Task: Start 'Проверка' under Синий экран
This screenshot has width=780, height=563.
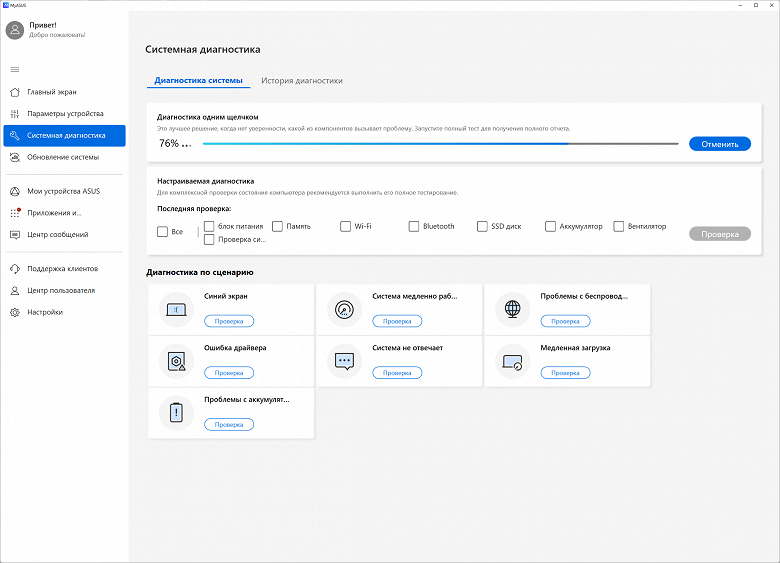Action: [x=229, y=321]
